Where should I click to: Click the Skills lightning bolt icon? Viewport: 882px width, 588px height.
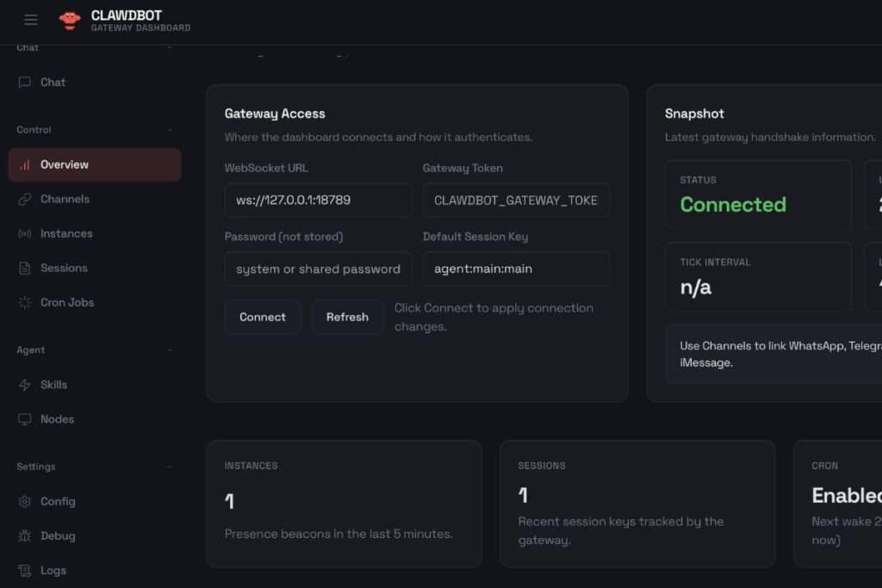(x=25, y=385)
